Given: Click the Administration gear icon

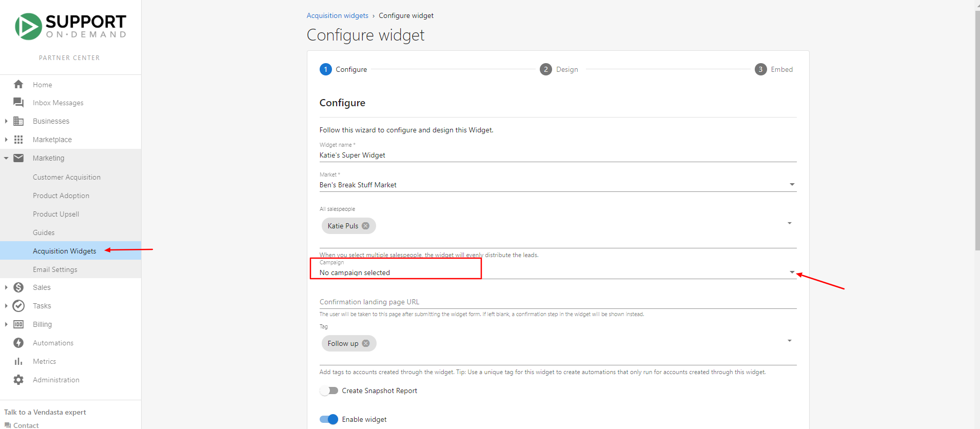Looking at the screenshot, I should (x=18, y=380).
